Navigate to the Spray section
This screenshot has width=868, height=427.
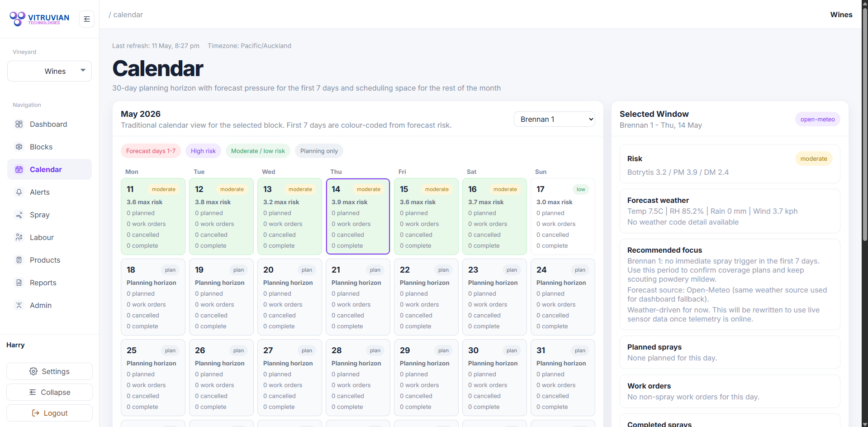(49, 215)
